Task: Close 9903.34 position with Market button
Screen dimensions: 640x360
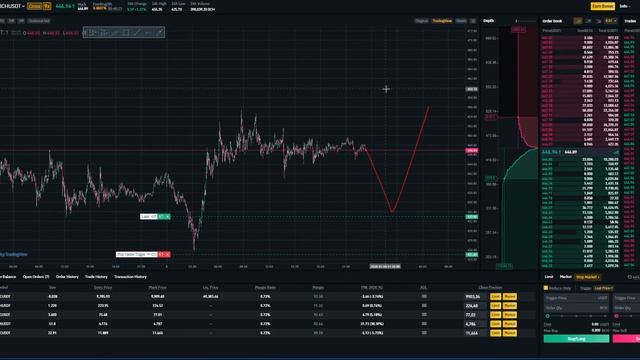Action: point(509,297)
